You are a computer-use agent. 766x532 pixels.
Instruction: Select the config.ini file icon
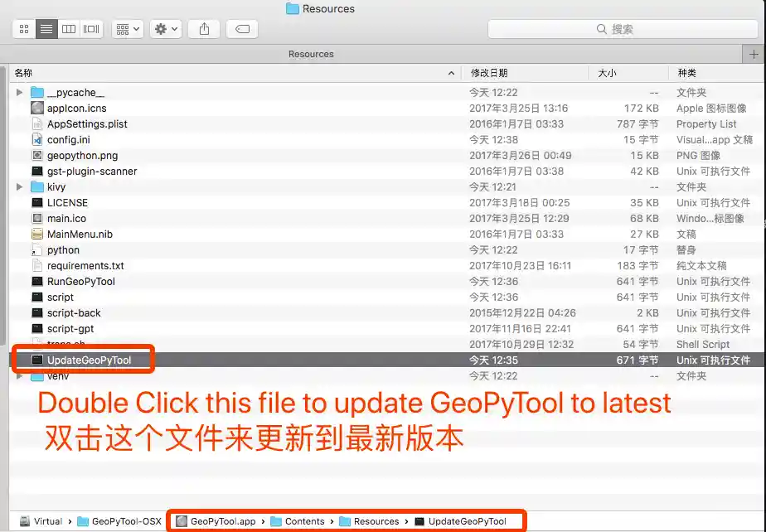(37, 140)
